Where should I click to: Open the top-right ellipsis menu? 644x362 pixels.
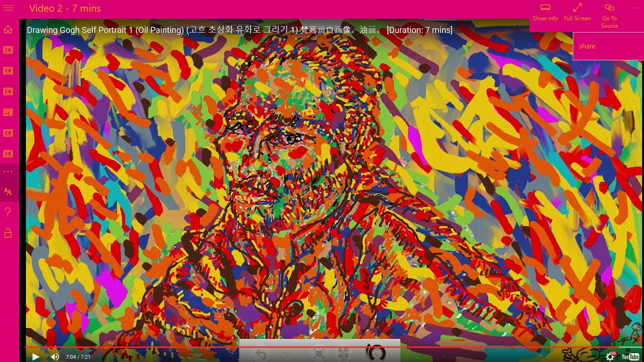pyautogui.click(x=637, y=8)
